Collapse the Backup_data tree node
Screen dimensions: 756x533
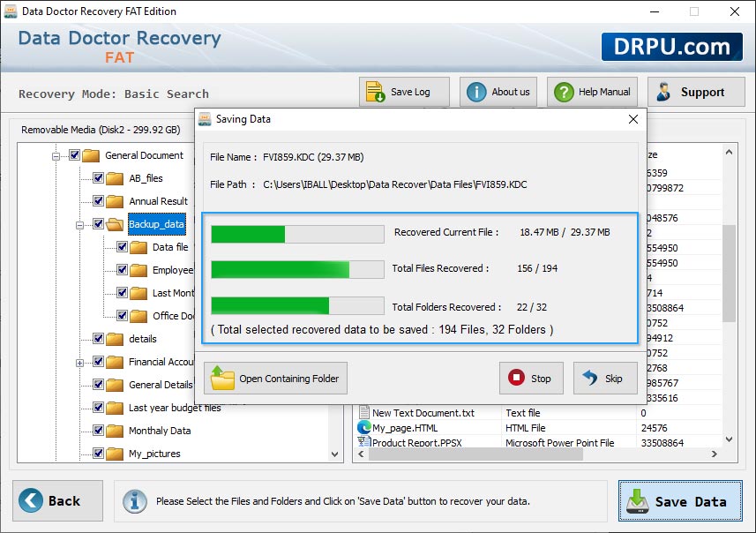[79, 225]
